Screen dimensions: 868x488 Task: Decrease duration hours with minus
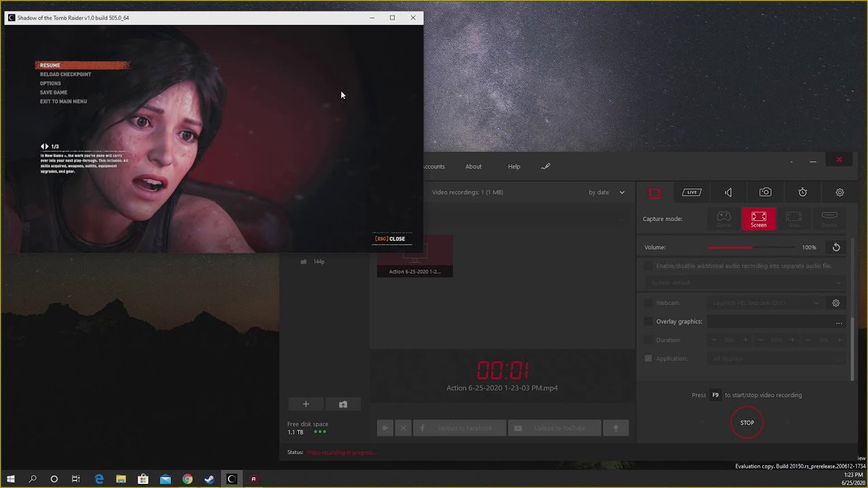pyautogui.click(x=713, y=340)
